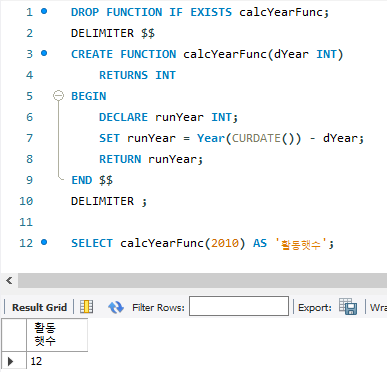Export the recordset to a file
This screenshot has width=387, height=372.
348,306
